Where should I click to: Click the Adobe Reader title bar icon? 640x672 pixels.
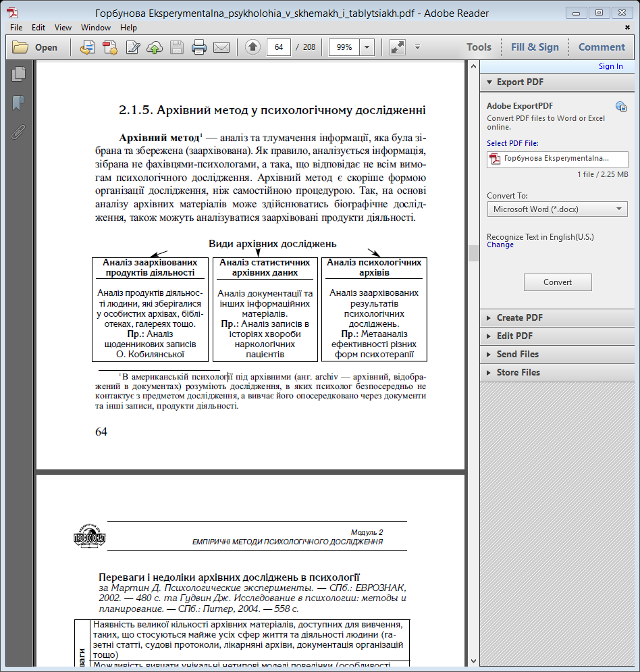point(12,14)
